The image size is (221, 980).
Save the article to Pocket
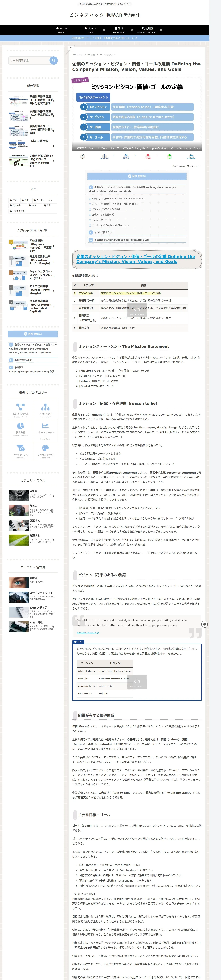(148, 156)
